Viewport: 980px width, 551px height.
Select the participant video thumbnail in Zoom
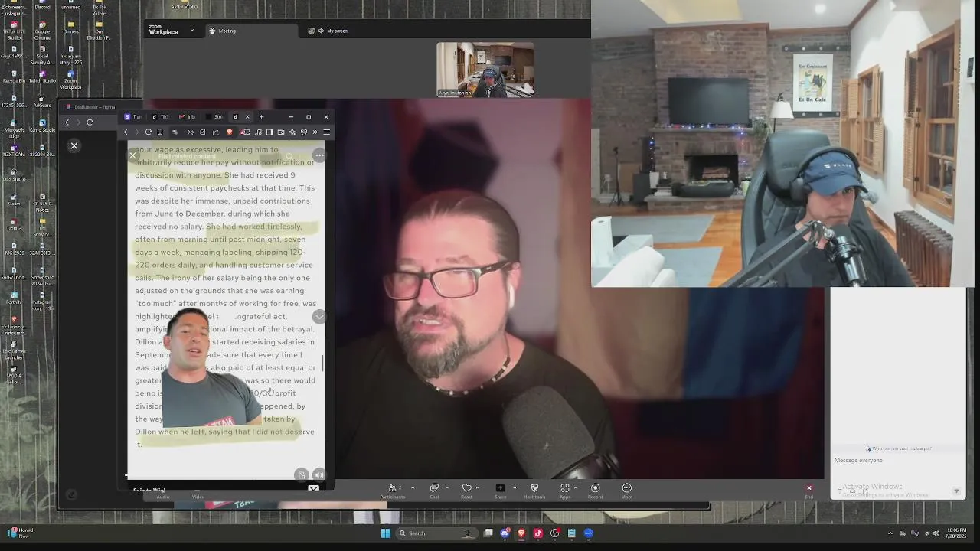[485, 69]
